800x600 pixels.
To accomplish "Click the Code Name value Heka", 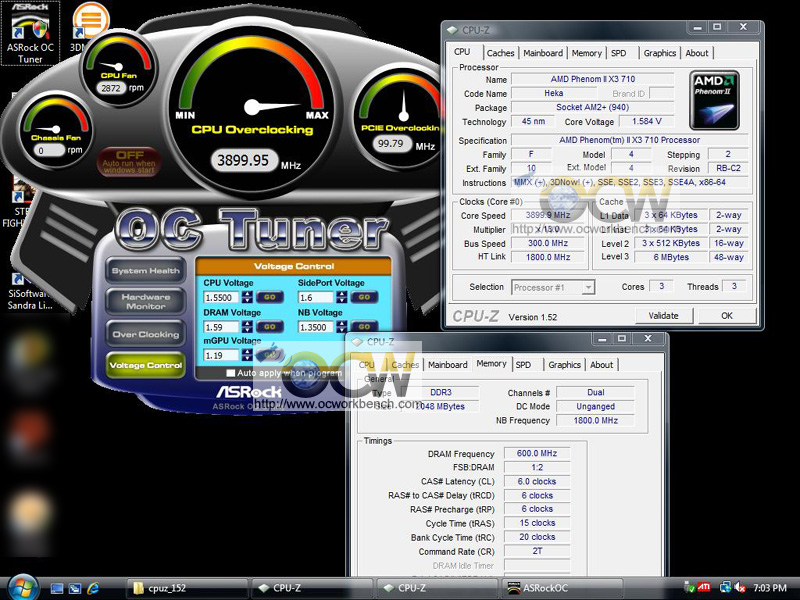I will point(554,93).
